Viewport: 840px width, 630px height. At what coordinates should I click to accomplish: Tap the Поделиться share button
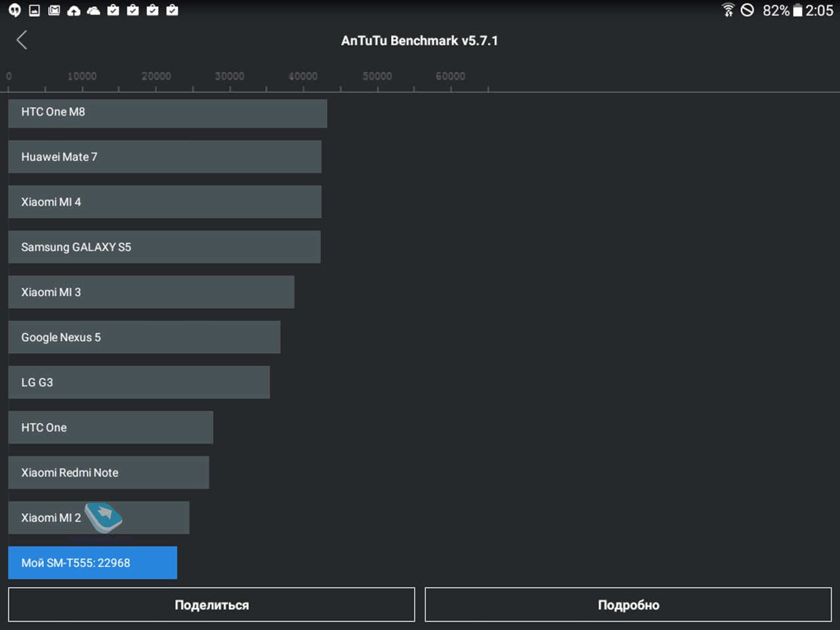211,604
